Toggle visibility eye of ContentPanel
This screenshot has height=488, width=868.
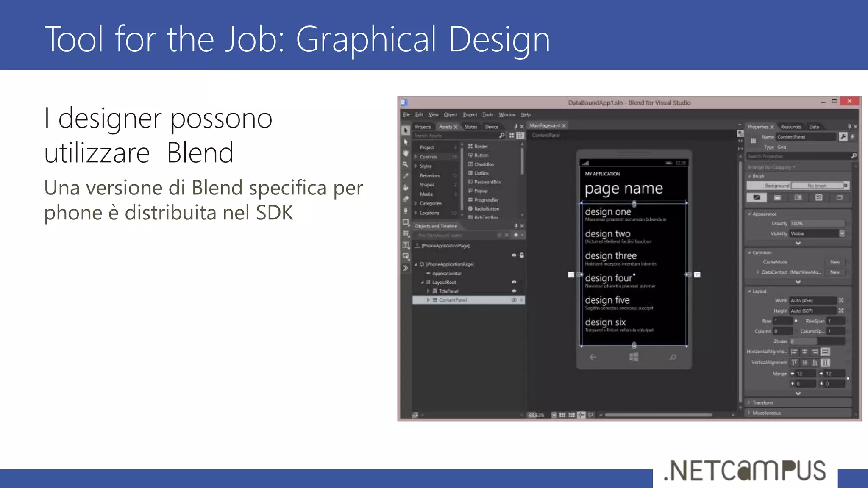514,300
